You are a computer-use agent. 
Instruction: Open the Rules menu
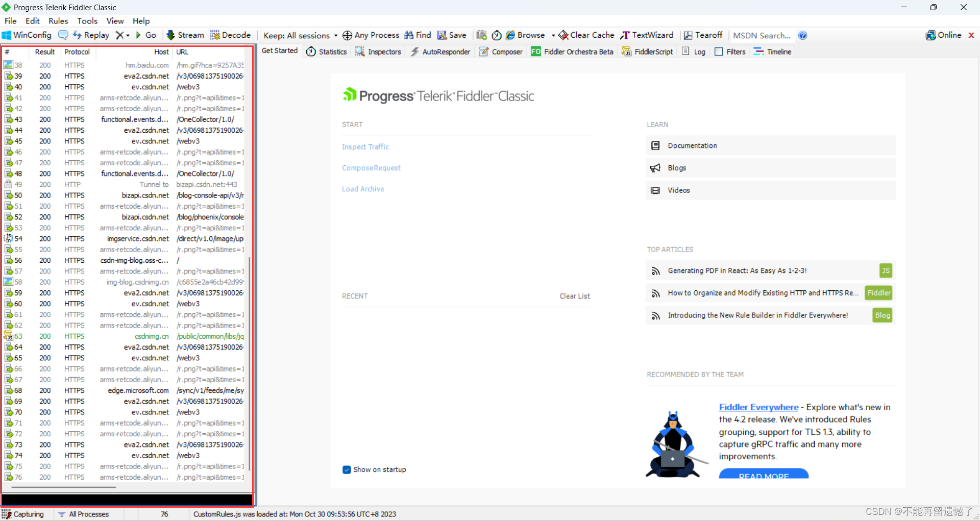(x=58, y=21)
